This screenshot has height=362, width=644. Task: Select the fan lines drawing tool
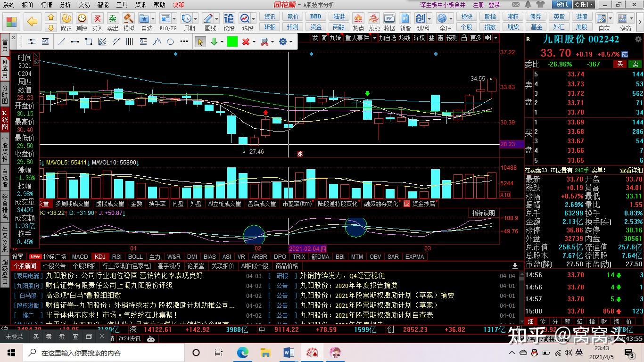102,41
